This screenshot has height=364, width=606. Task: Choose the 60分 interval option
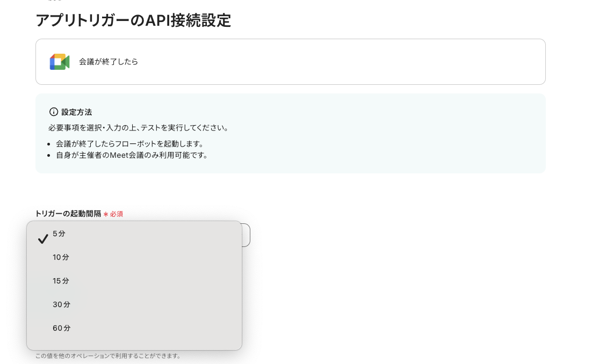(134, 328)
